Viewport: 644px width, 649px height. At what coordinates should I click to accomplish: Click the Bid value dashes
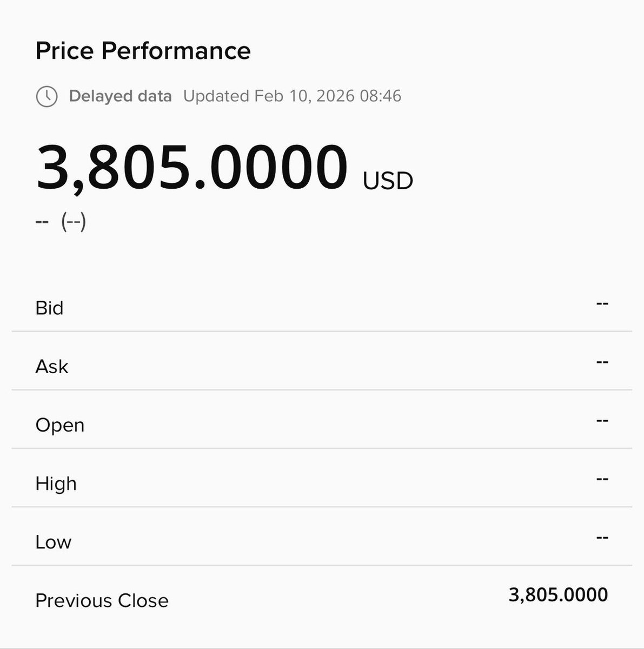(602, 303)
